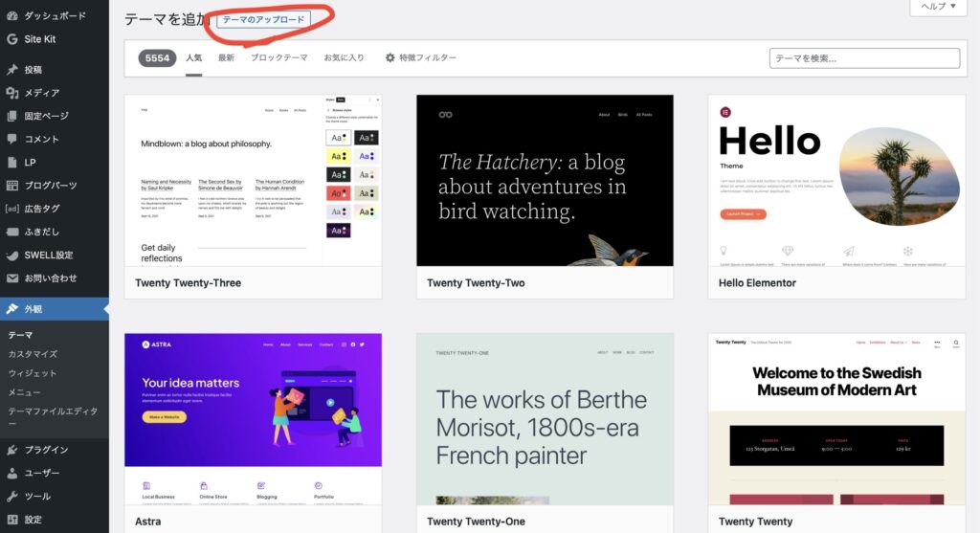980x533 pixels.
Task: Click the speech bubble icon beside ふきだし
Action: pyautogui.click(x=11, y=232)
